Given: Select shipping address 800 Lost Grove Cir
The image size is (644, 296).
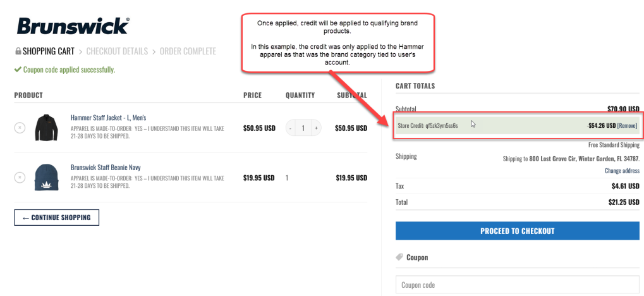Looking at the screenshot, I should pyautogui.click(x=584, y=159).
